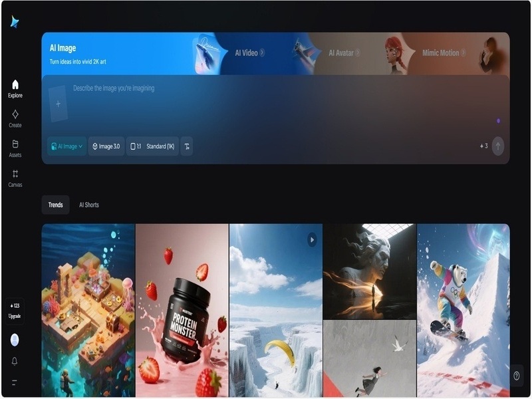Screen dimensions: 532x399
Task: Go to Assets in the sidebar
Action: (15, 148)
